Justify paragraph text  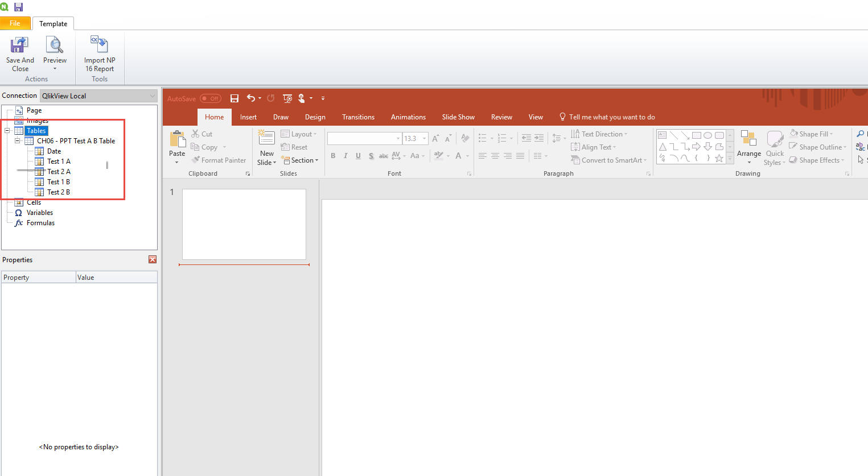[520, 156]
